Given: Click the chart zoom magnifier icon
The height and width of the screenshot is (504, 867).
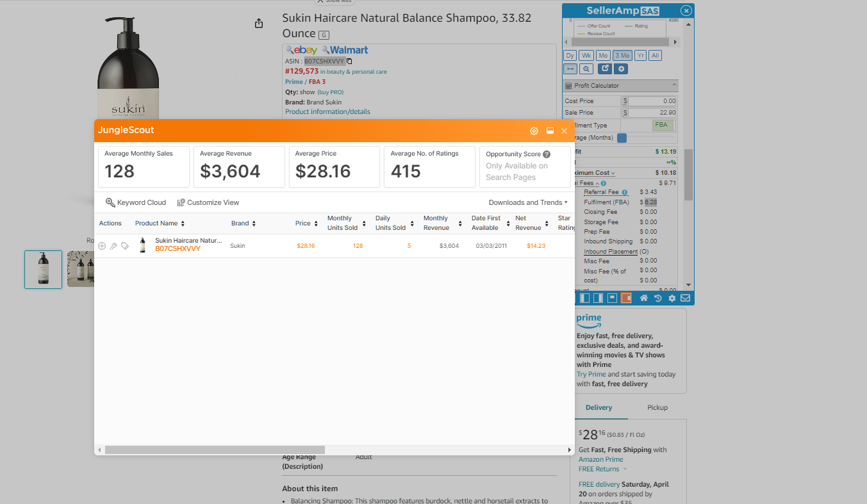Looking at the screenshot, I should tap(586, 69).
